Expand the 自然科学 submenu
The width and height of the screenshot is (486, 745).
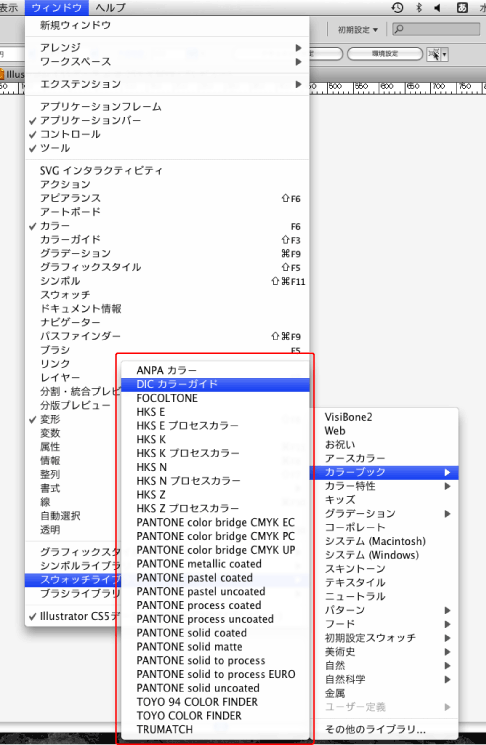click(x=384, y=679)
